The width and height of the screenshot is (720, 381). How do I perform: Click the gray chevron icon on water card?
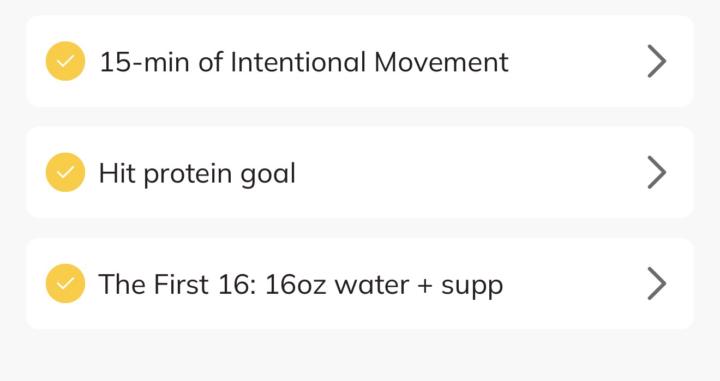pyautogui.click(x=657, y=283)
